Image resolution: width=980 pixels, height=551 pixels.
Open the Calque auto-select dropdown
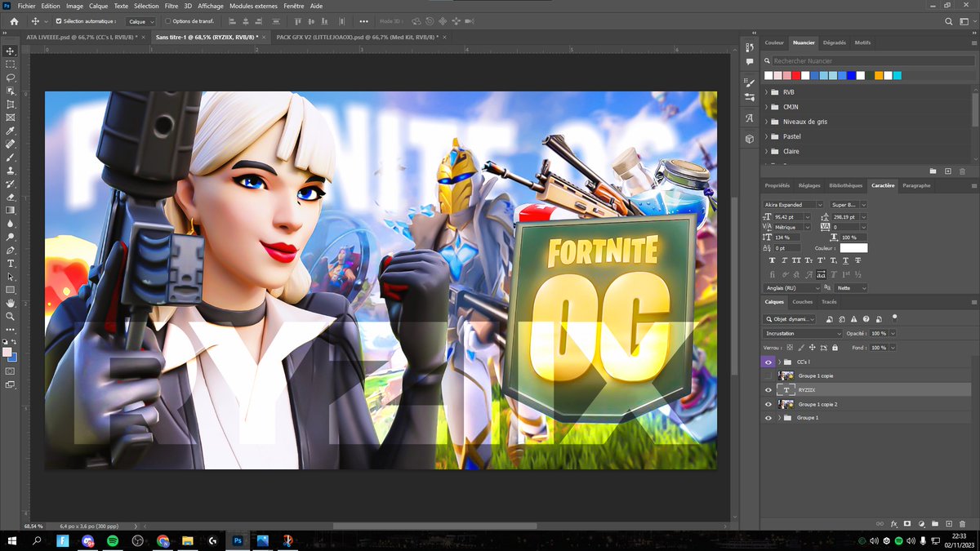click(141, 21)
